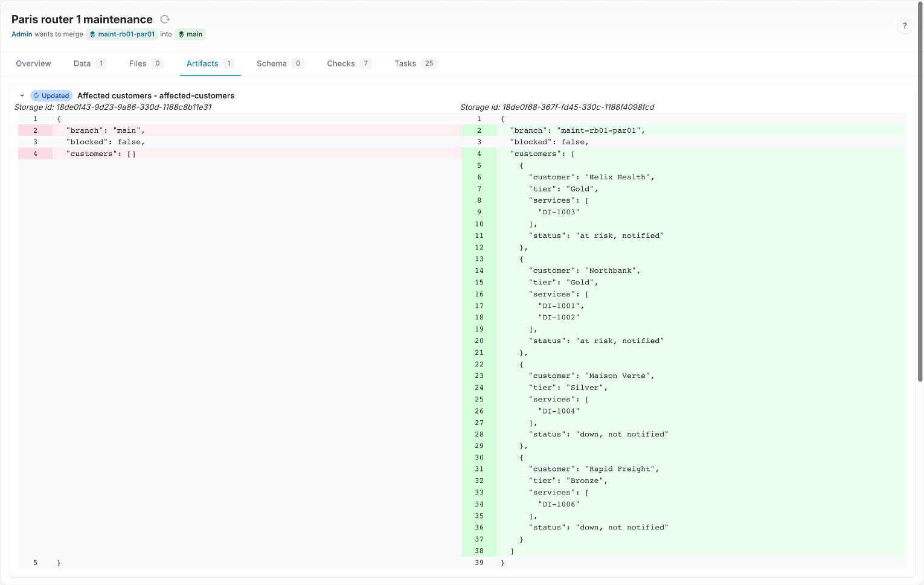The width and height of the screenshot is (924, 585).
Task: Click the "customer": "Helix Health" line
Action: (x=684, y=177)
